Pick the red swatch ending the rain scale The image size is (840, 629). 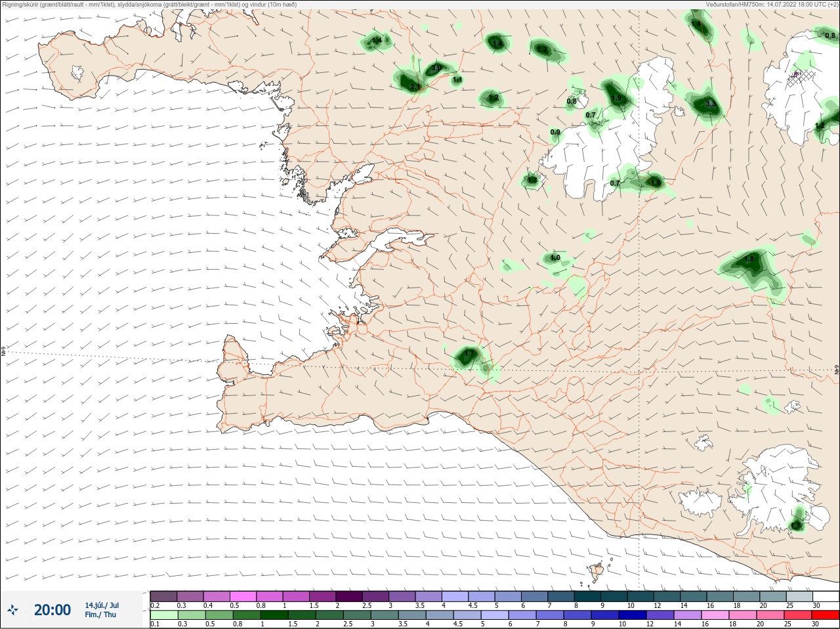826,615
